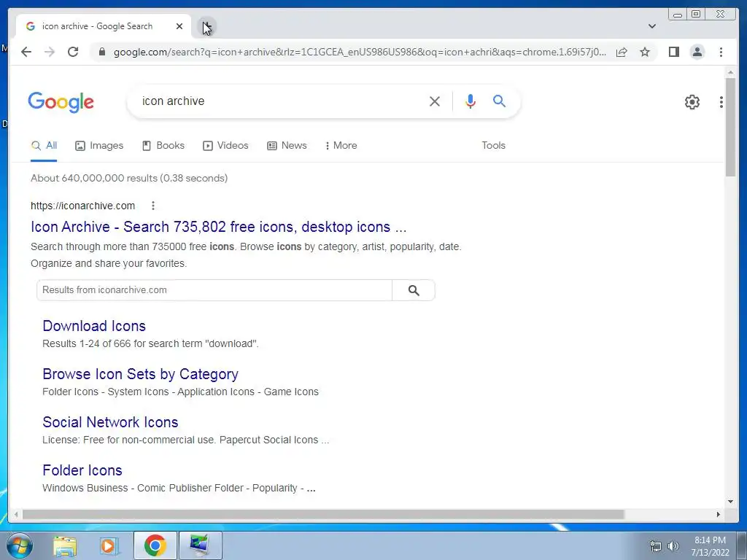The width and height of the screenshot is (747, 560).
Task: Share this page using the share icon
Action: point(622,52)
